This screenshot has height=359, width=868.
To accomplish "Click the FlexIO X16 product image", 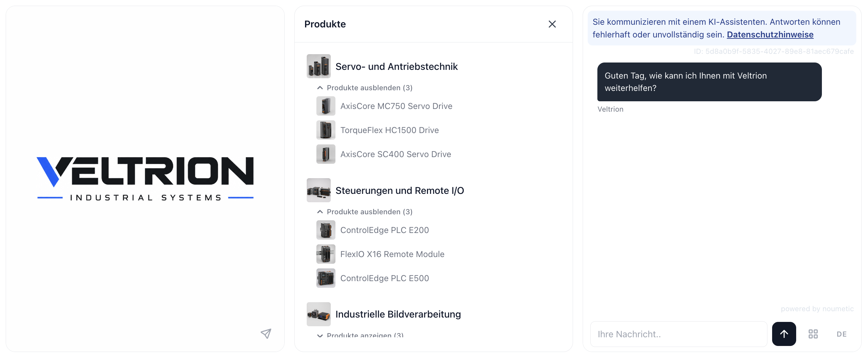I will click(x=325, y=254).
